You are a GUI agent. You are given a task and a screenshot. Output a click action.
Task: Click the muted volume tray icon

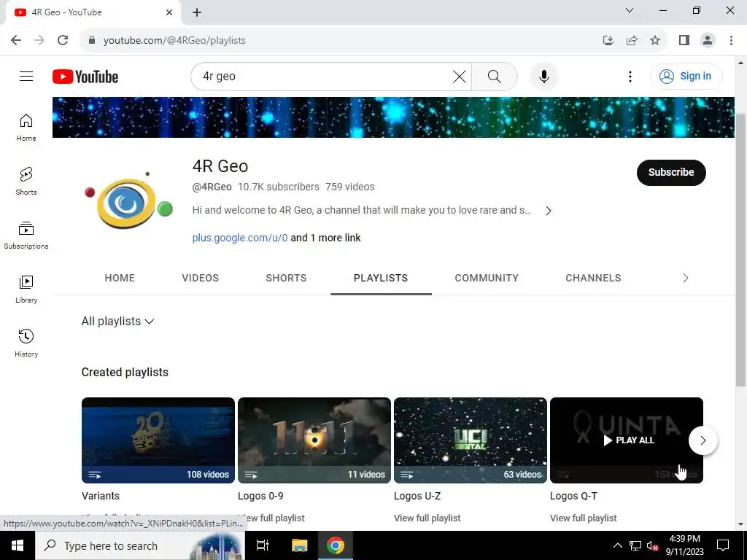(652, 545)
